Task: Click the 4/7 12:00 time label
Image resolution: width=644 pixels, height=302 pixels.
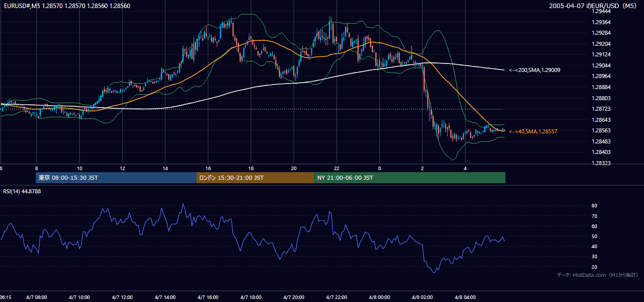Action: tap(122, 297)
